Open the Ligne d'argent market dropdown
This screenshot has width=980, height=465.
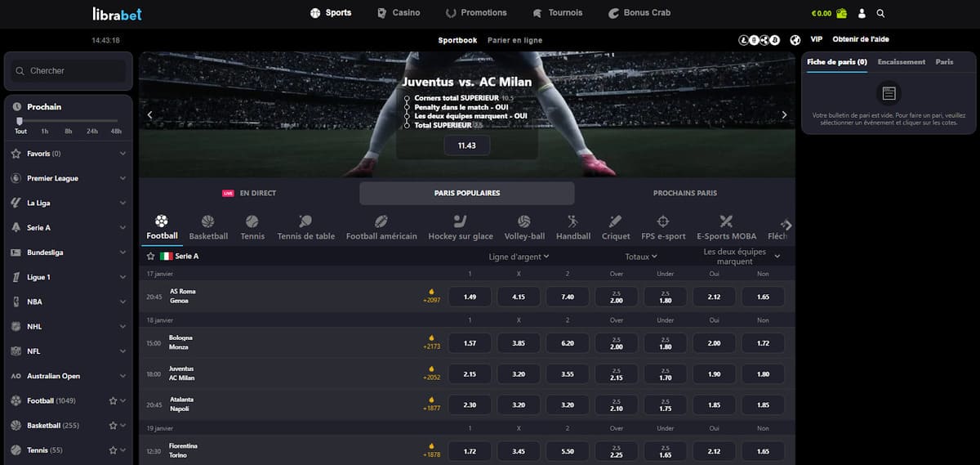coord(519,257)
